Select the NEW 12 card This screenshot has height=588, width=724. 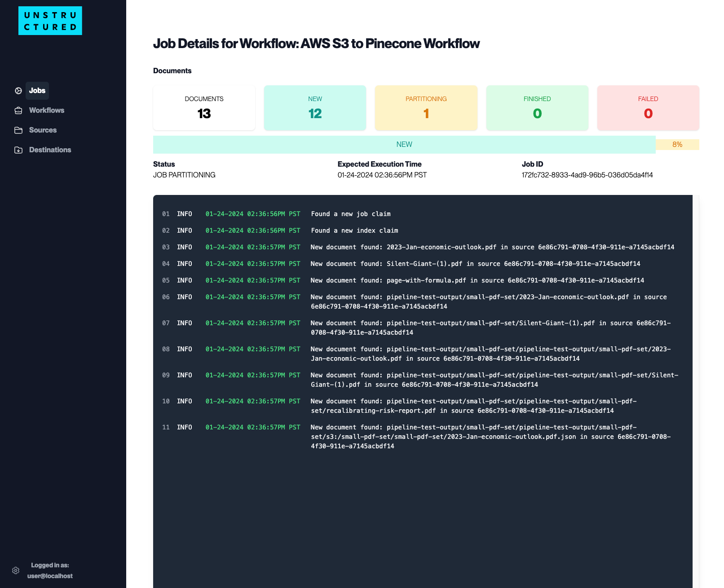click(x=315, y=108)
